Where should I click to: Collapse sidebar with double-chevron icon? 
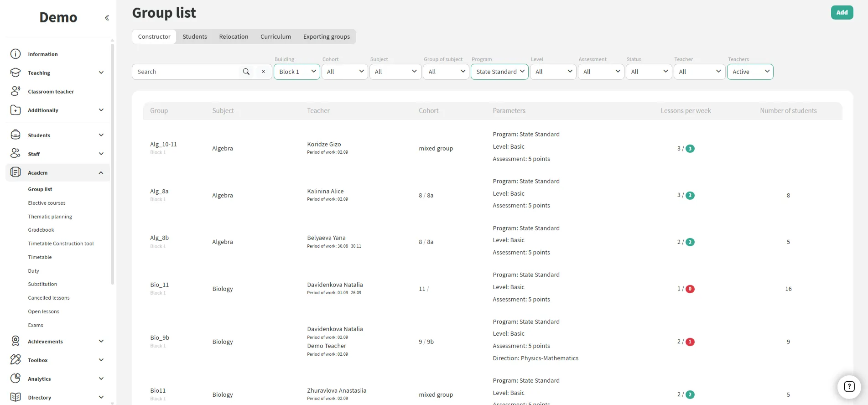[x=107, y=18]
